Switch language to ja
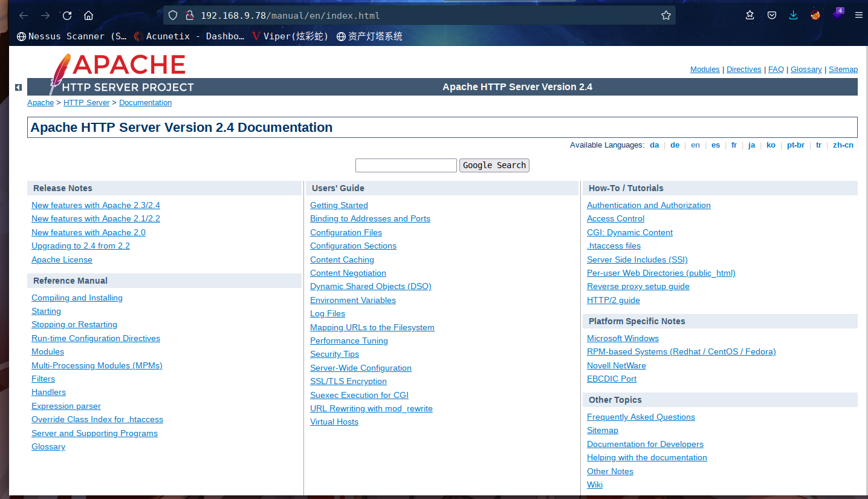 tap(751, 145)
